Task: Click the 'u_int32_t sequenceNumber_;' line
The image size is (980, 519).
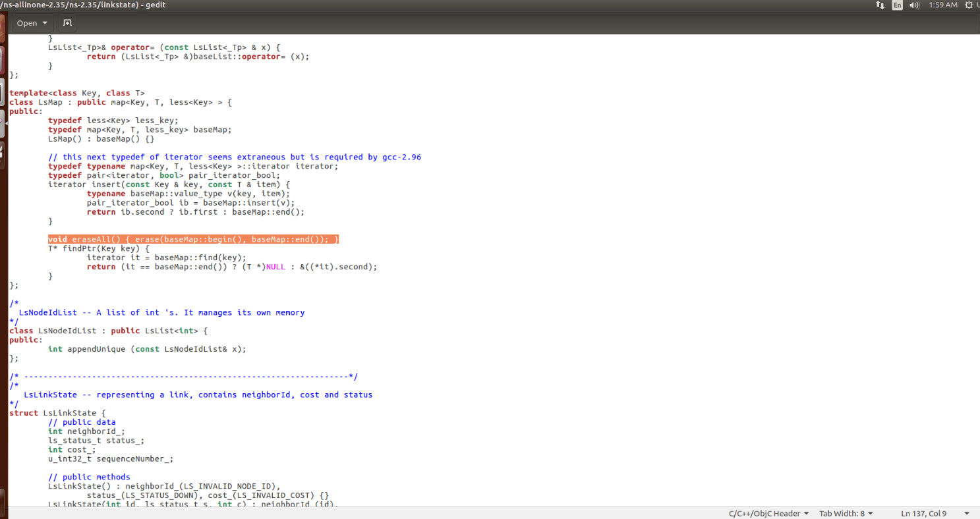Action: 111,458
